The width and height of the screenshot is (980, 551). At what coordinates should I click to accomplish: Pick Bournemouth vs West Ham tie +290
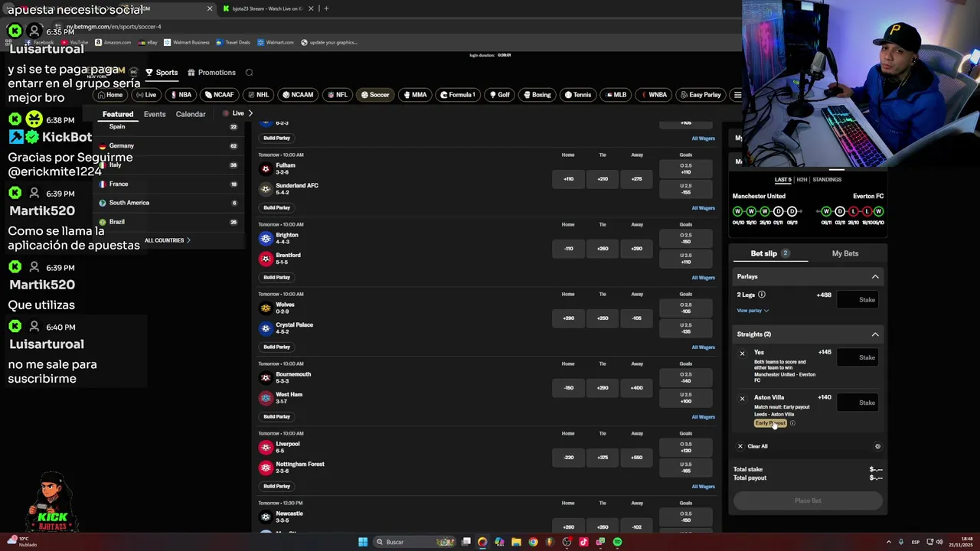click(x=603, y=388)
